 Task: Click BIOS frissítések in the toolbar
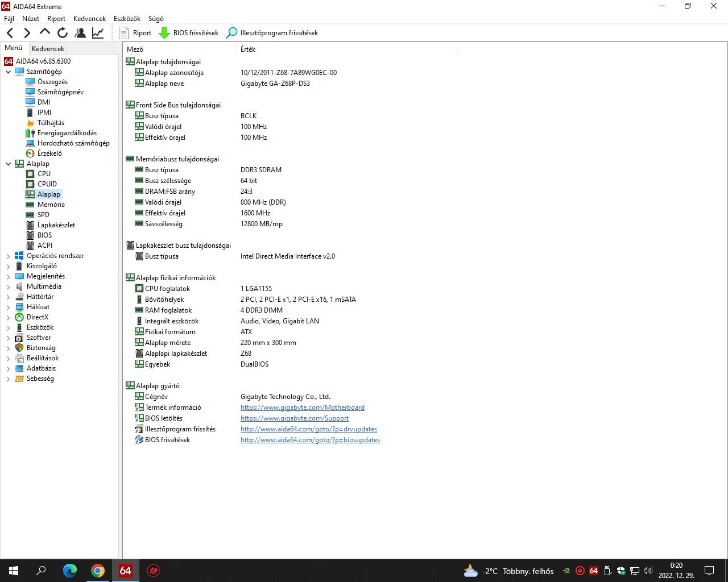tap(188, 33)
